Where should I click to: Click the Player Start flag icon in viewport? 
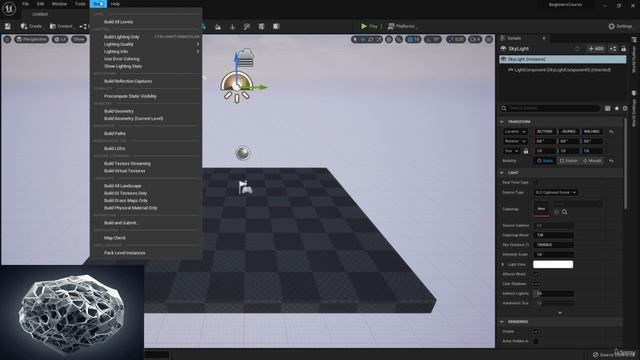(x=245, y=188)
